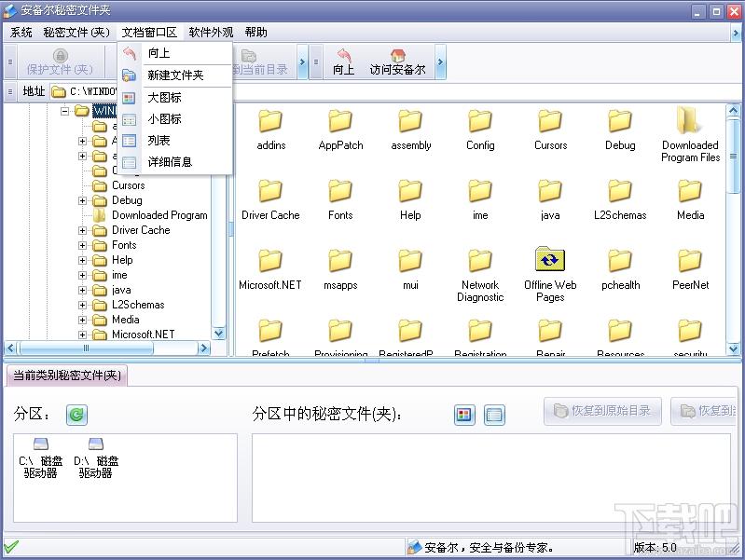
Task: Expand the Debug tree node
Action: tap(83, 200)
